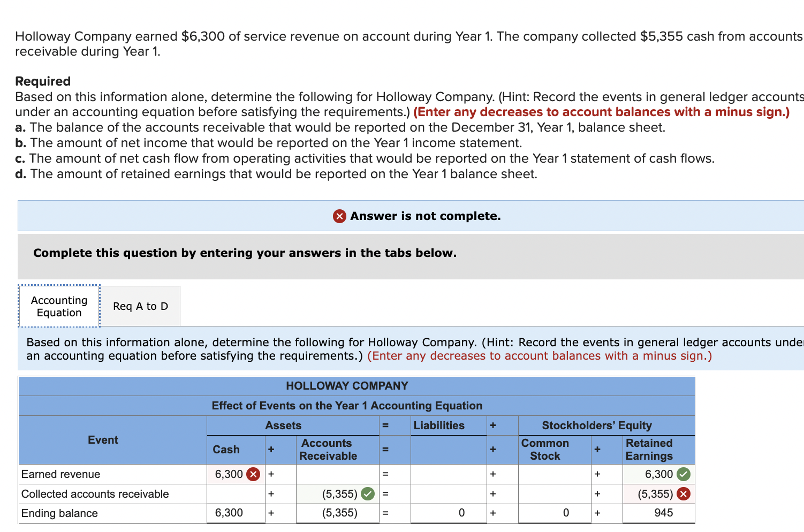Click the Ending balance Retained Earnings value 945
This screenshot has width=804, height=532.
pyautogui.click(x=664, y=513)
